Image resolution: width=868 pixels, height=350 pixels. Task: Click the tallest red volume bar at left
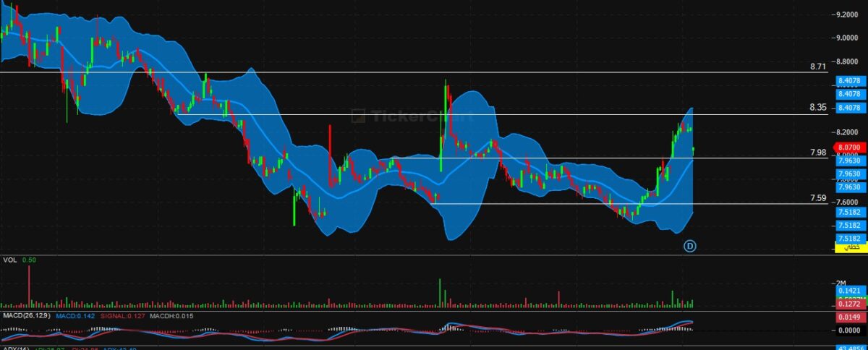coord(29,287)
